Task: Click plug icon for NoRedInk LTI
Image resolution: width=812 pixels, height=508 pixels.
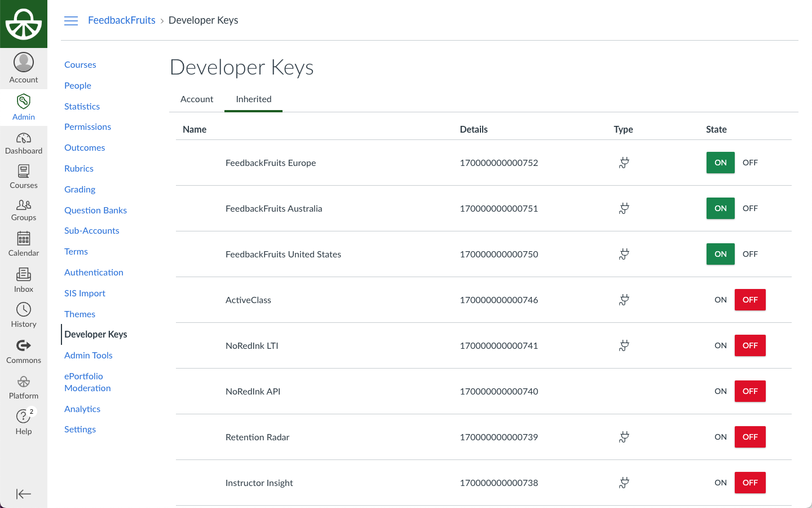Action: 624,345
